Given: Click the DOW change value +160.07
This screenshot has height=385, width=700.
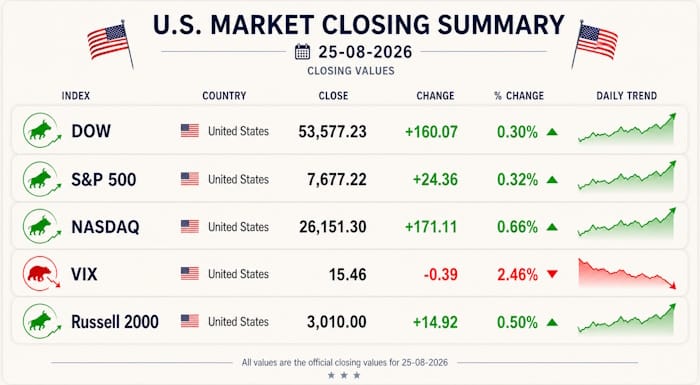Looking at the screenshot, I should coord(431,132).
